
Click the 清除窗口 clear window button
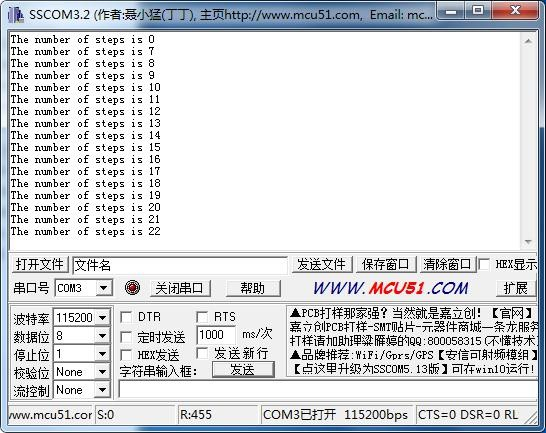[447, 264]
